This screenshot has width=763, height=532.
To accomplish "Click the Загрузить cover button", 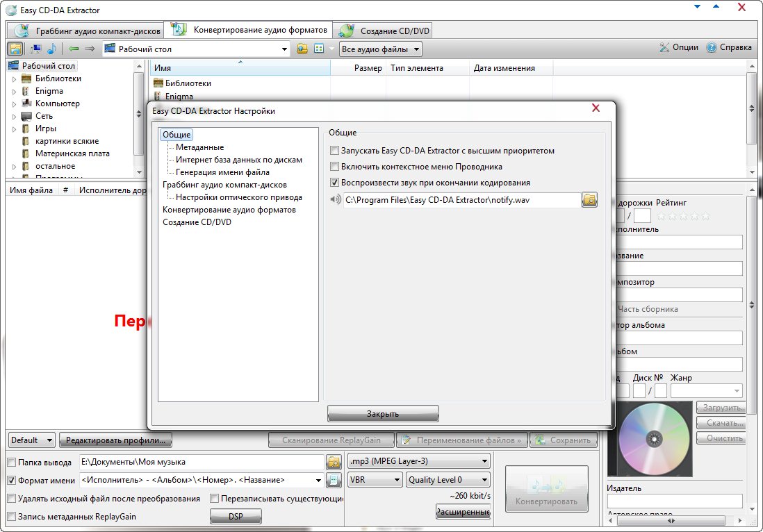I will [x=720, y=408].
